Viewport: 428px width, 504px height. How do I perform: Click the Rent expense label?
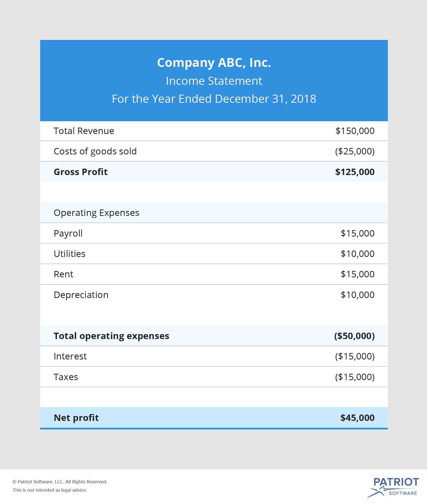[x=63, y=274]
